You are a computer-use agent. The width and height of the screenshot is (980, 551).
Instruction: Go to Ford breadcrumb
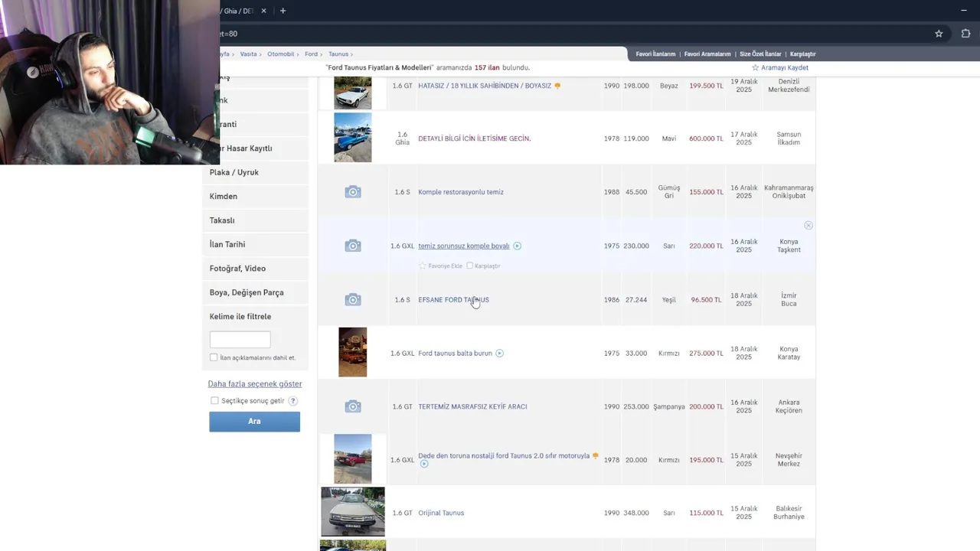pyautogui.click(x=311, y=54)
